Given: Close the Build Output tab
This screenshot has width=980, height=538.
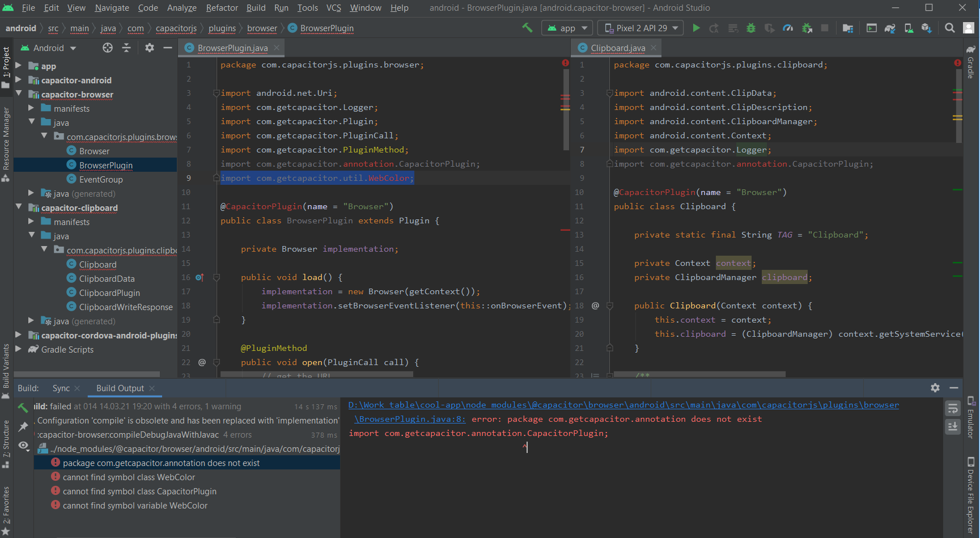Looking at the screenshot, I should (152, 388).
